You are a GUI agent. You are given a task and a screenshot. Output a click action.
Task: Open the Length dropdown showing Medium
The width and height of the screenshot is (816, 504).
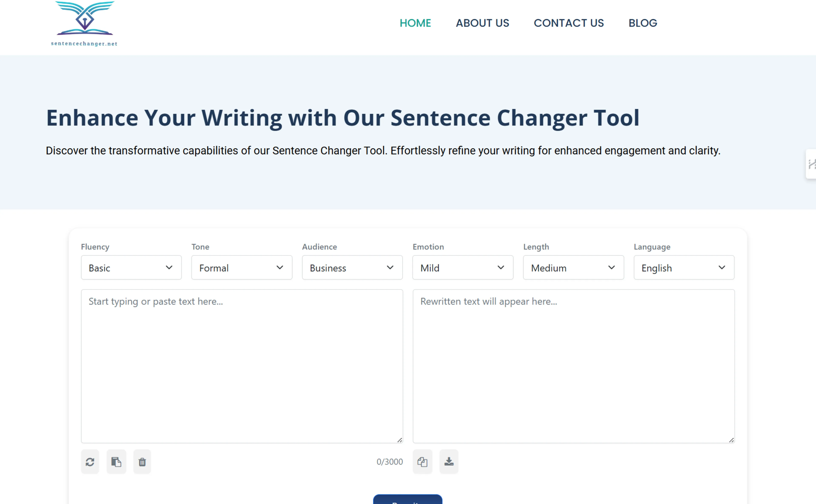click(573, 267)
